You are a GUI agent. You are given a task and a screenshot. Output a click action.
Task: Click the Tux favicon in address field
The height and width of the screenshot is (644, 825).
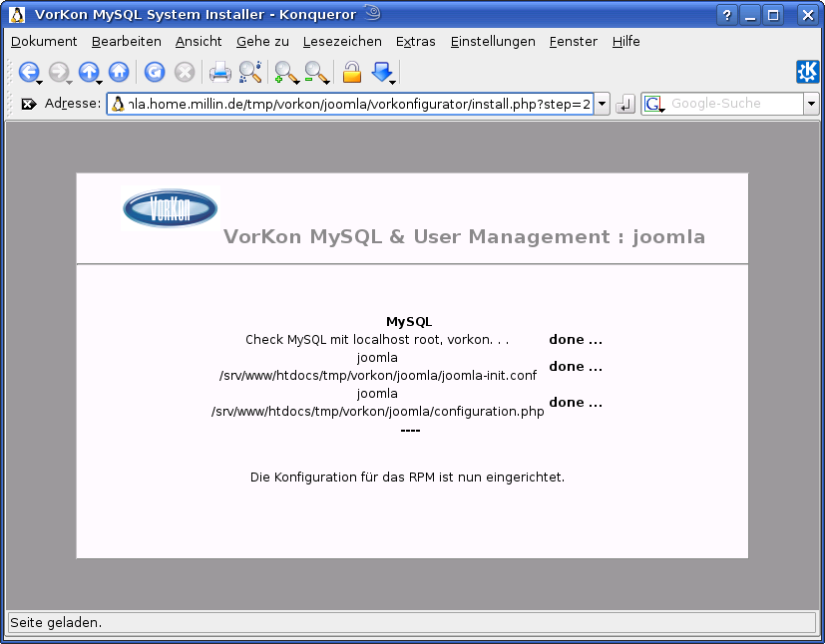click(118, 104)
